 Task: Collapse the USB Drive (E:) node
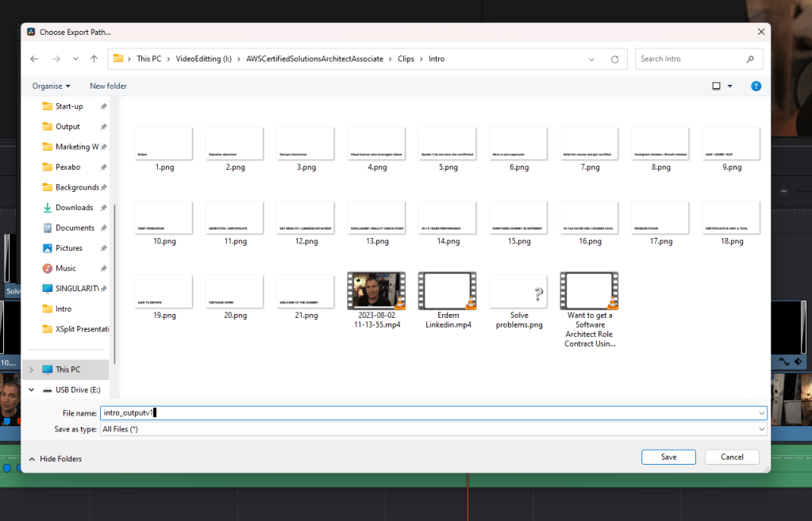32,389
